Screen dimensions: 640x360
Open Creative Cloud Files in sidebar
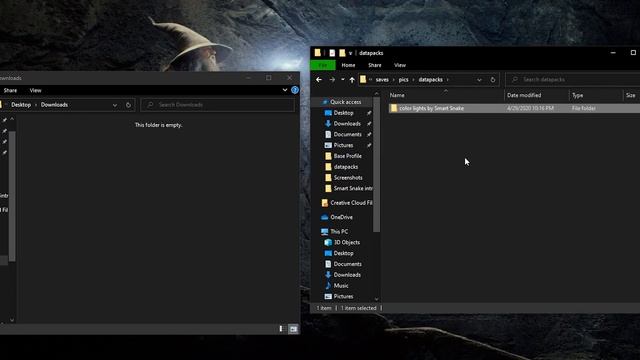pos(351,203)
